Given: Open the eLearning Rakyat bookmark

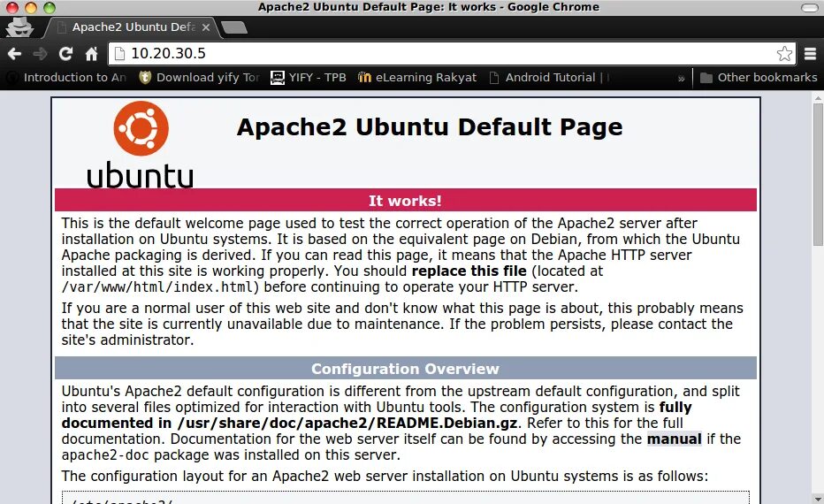Looking at the screenshot, I should [x=417, y=78].
